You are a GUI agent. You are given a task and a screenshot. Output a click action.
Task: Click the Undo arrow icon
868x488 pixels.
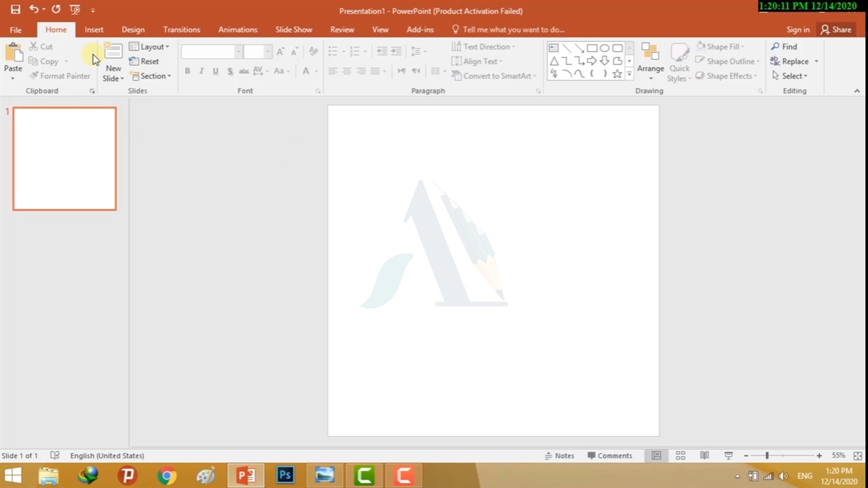[33, 9]
